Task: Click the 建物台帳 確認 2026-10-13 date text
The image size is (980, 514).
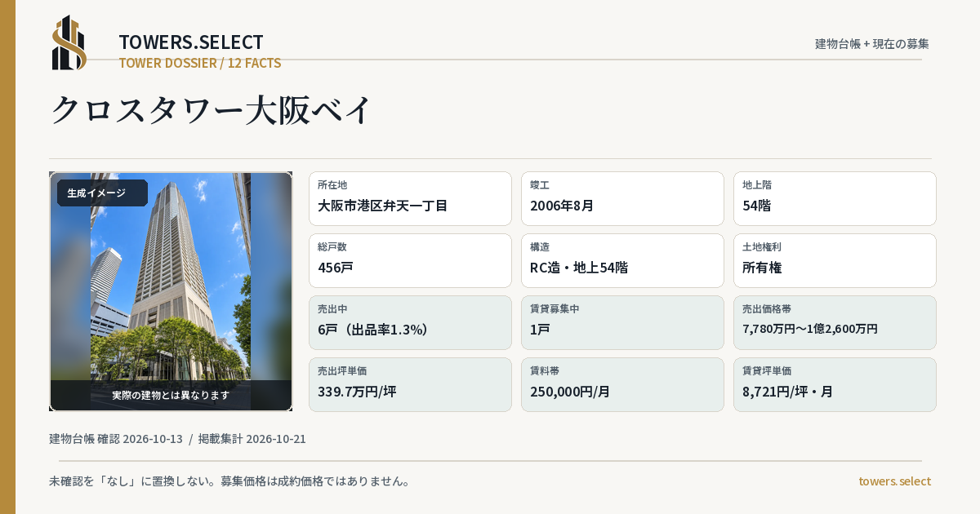Action: click(116, 439)
